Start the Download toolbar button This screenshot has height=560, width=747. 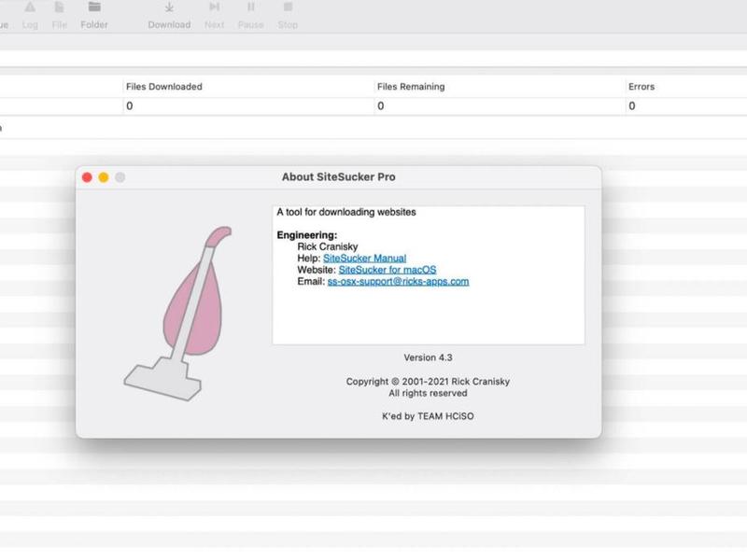coord(169,14)
